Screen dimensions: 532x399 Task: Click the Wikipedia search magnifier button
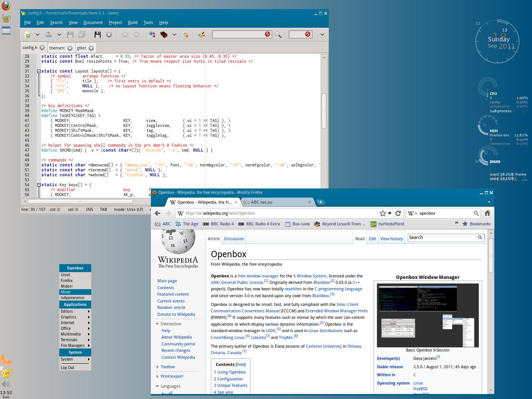click(480, 237)
